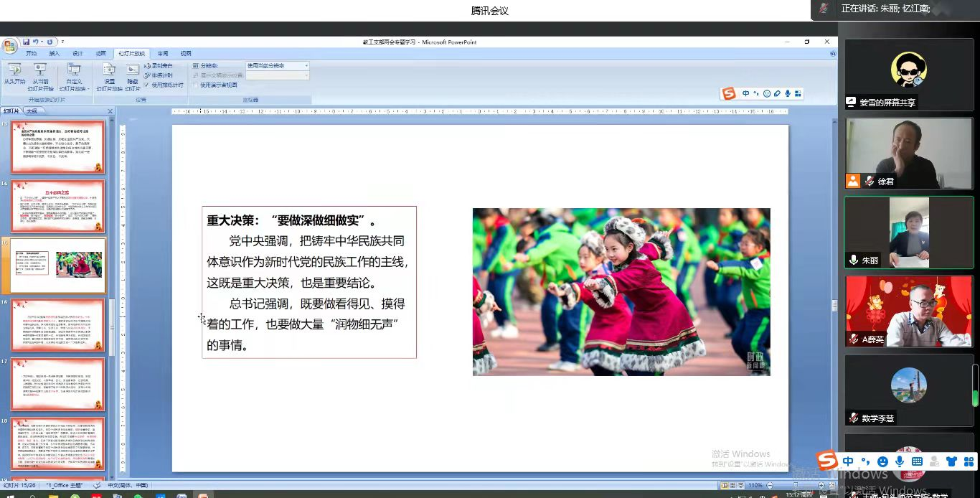
Task: Start slideshow from current slide (从当前幻灯片开始)
Action: click(40, 72)
